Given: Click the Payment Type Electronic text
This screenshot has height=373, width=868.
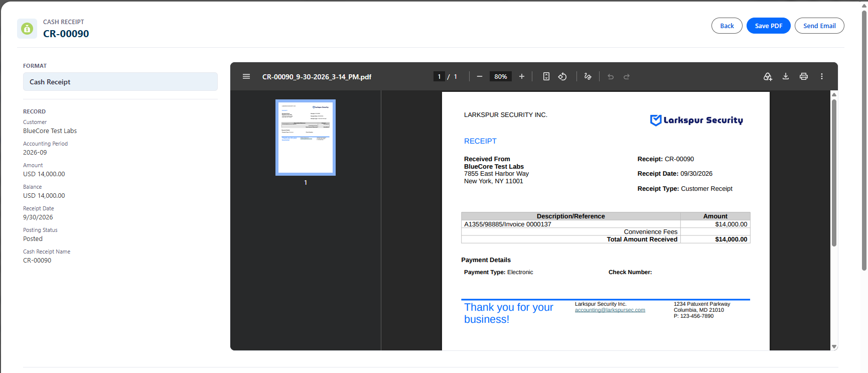Looking at the screenshot, I should tap(498, 272).
